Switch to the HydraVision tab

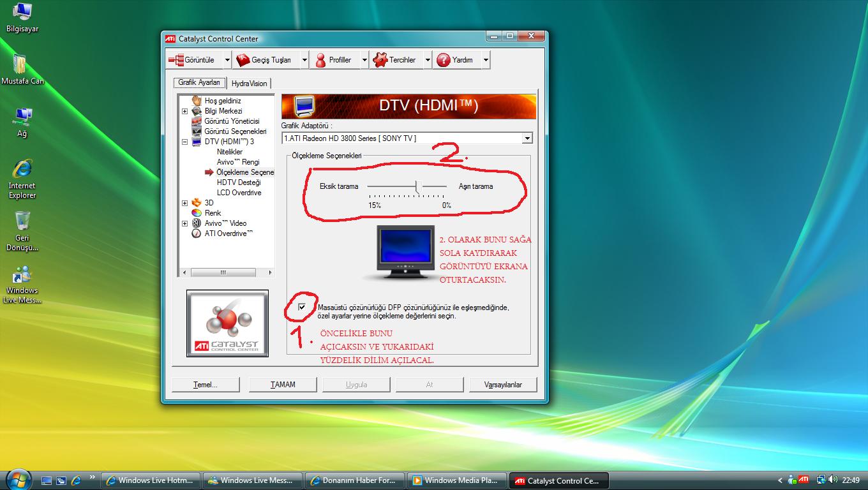coord(250,84)
